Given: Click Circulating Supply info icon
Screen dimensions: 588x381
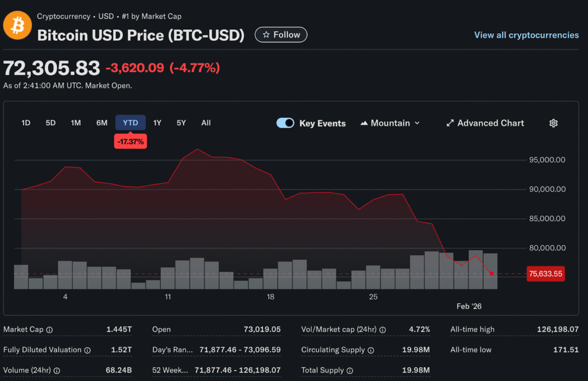Looking at the screenshot, I should click(x=371, y=350).
